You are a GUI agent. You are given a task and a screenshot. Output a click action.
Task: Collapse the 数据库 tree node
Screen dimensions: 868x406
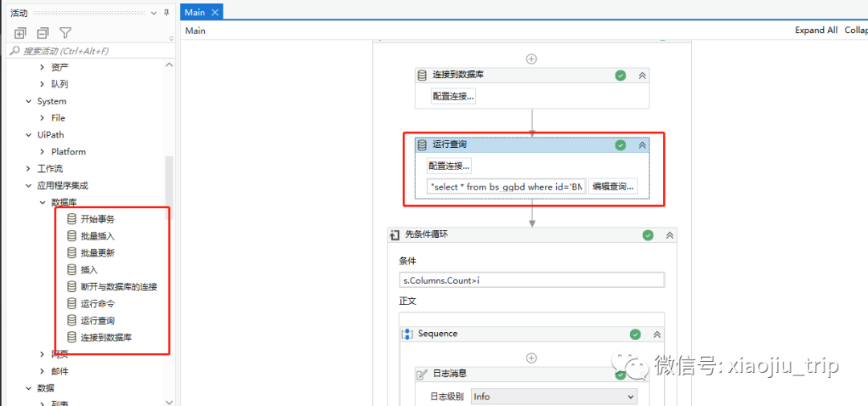(x=43, y=202)
